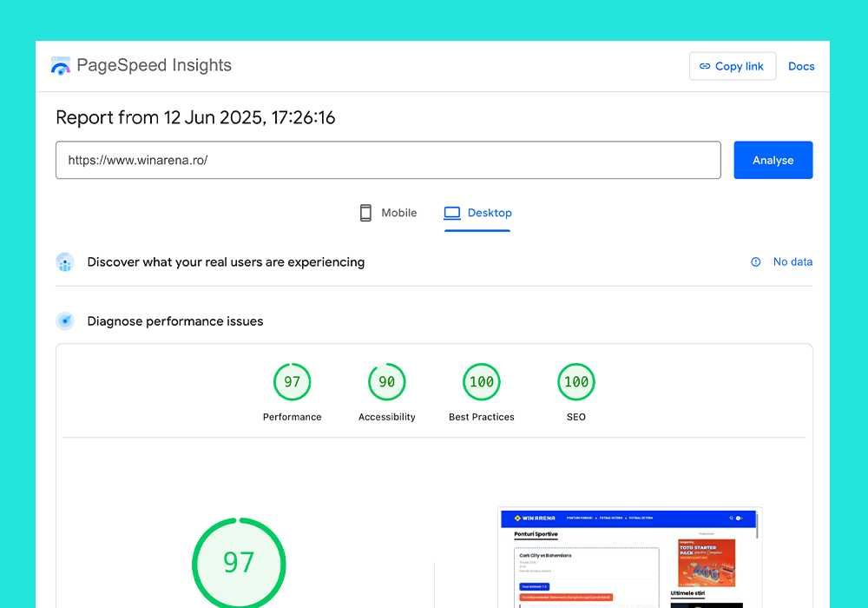Open the Docs link
The image size is (868, 608).
click(801, 67)
